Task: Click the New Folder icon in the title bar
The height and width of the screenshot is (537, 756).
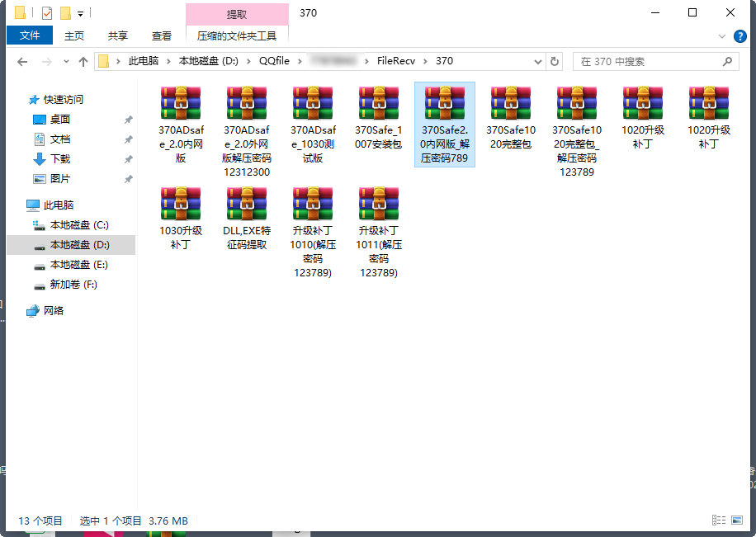Action: (65, 13)
